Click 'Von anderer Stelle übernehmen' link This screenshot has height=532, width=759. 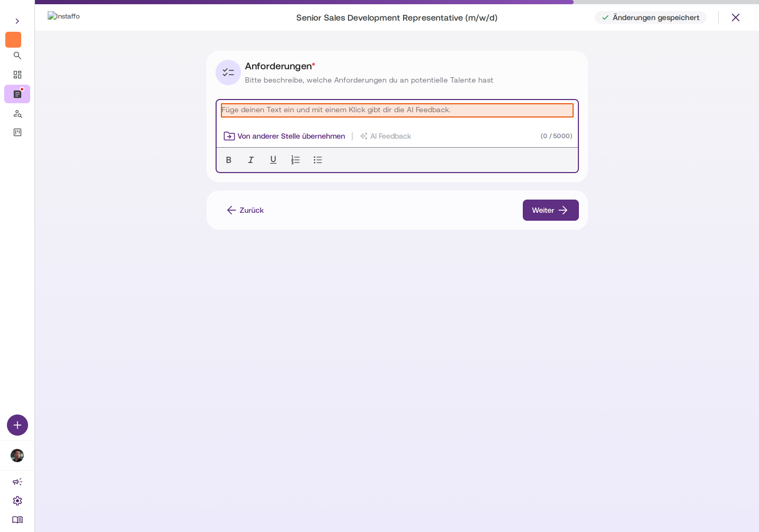284,136
